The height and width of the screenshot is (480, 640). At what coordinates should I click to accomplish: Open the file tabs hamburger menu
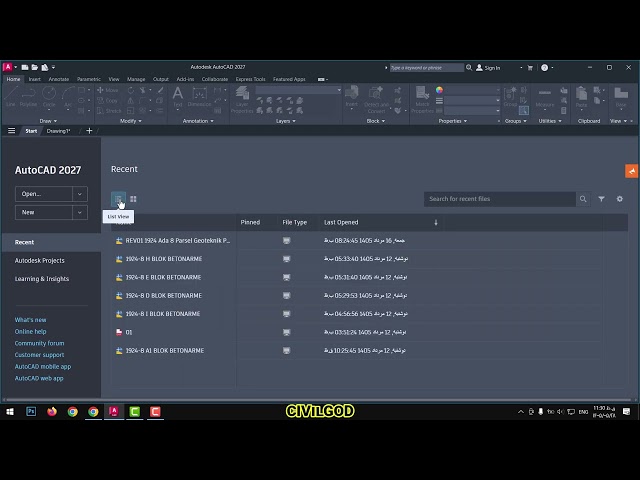pos(11,131)
